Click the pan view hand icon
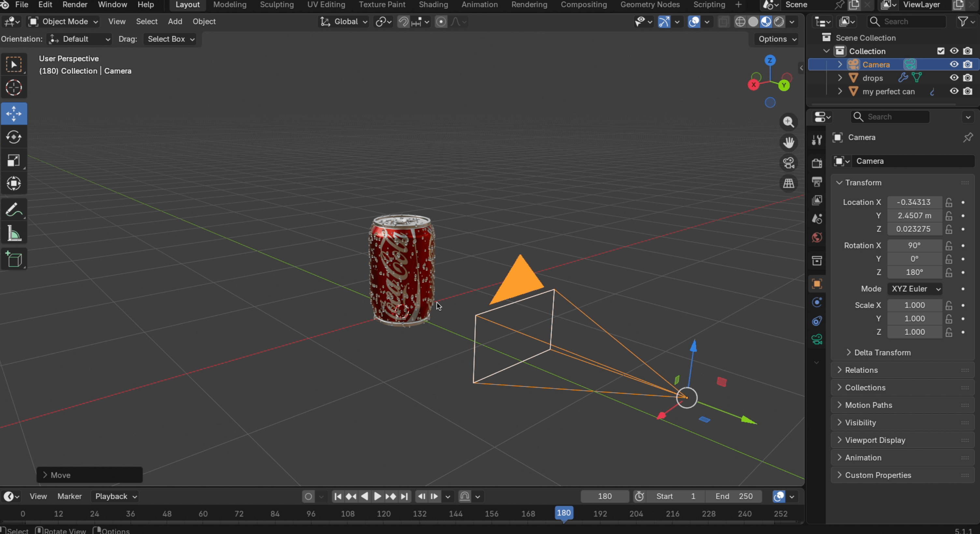Screen dimensions: 980x534 789,142
